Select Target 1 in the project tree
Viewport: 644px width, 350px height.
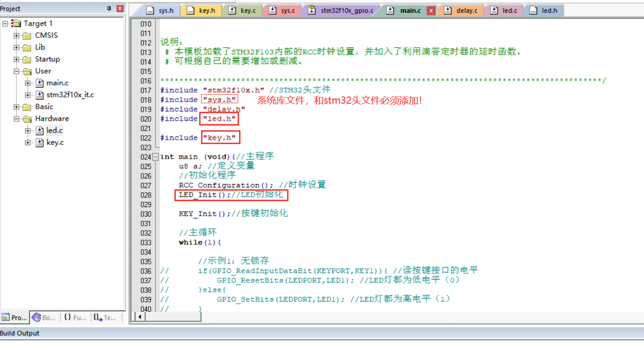37,23
